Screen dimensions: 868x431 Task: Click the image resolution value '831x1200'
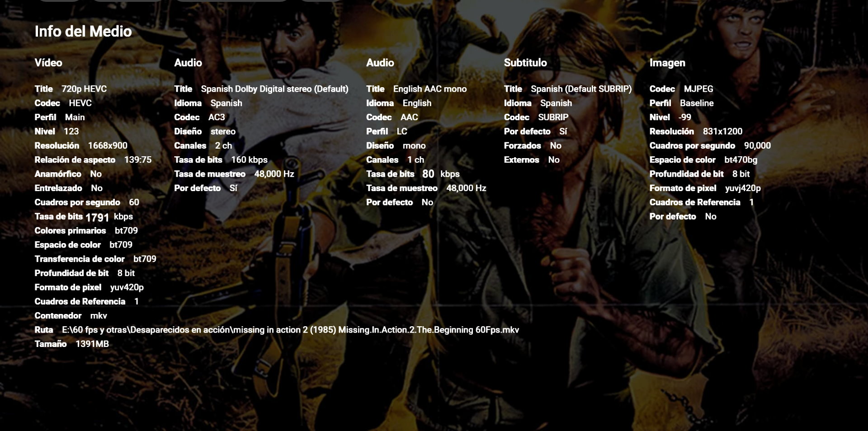tap(722, 131)
